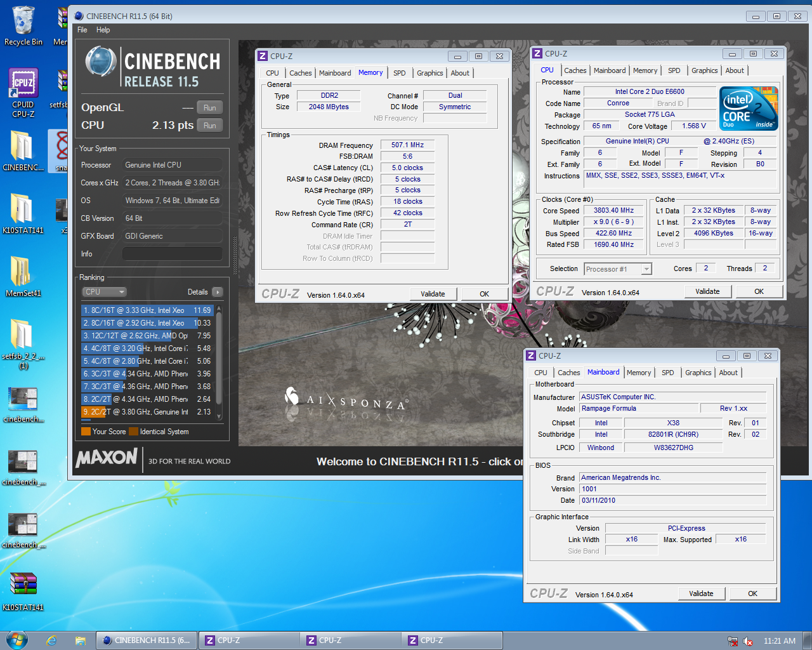
Task: Click the BIOS date 03/11/2010 value
Action: pyautogui.click(x=672, y=500)
